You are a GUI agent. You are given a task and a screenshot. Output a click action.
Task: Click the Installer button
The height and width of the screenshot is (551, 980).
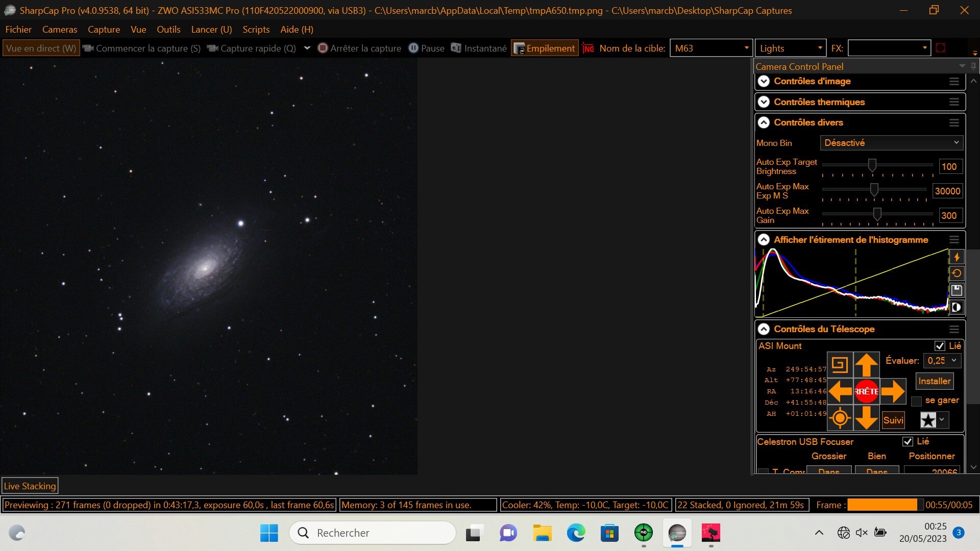pos(934,381)
